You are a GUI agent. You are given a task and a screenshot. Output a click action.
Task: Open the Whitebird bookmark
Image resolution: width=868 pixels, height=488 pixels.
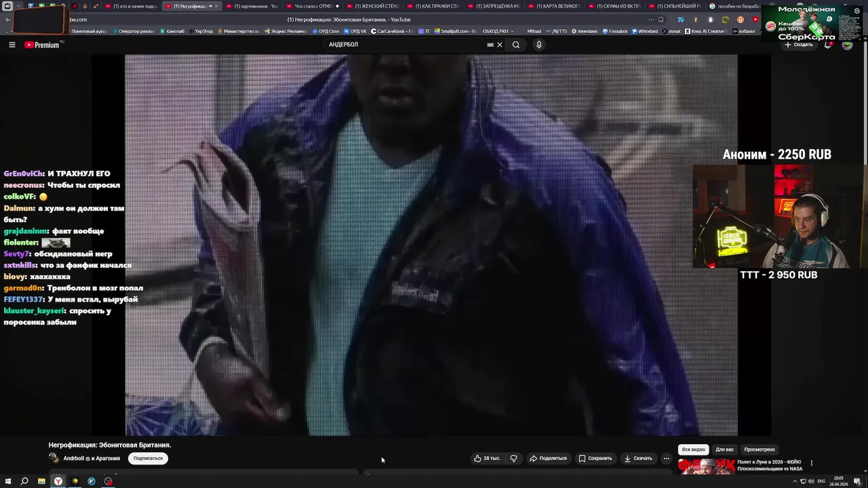click(x=645, y=31)
